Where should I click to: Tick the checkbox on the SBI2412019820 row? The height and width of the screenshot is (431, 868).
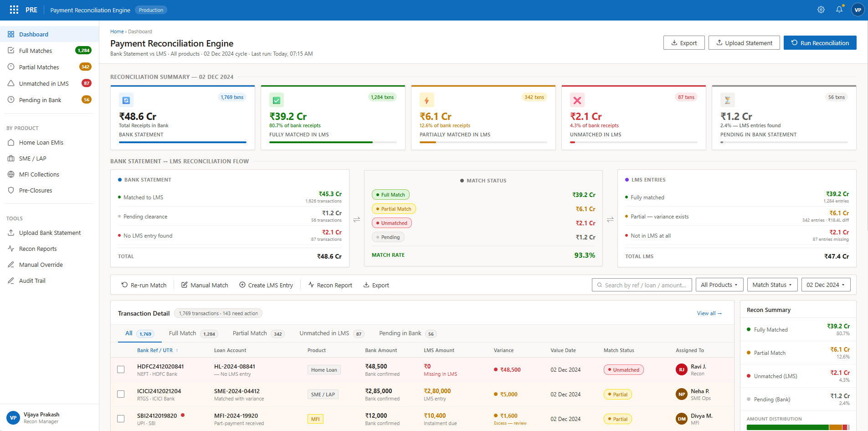121,419
